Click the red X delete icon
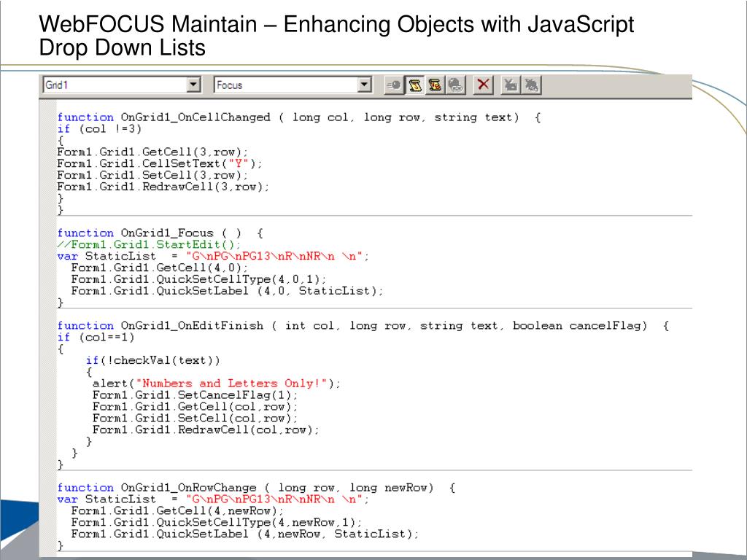Screen dimensions: 747x560 483,85
